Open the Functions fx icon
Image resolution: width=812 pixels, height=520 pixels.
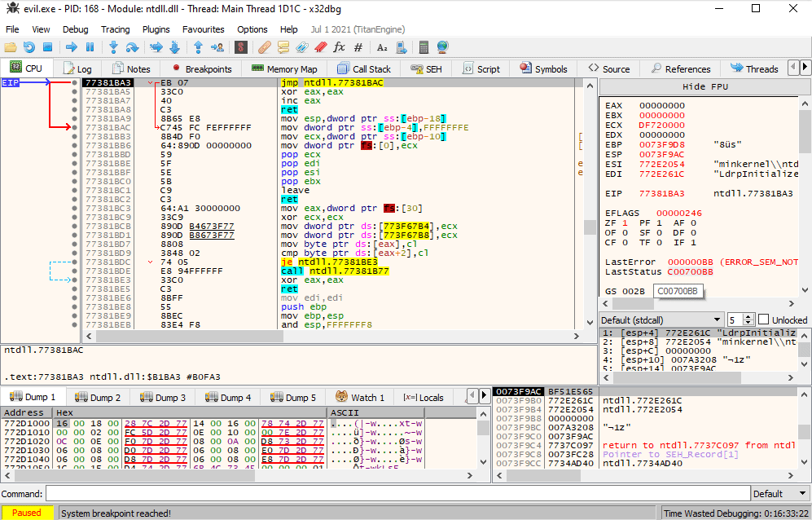pyautogui.click(x=339, y=48)
